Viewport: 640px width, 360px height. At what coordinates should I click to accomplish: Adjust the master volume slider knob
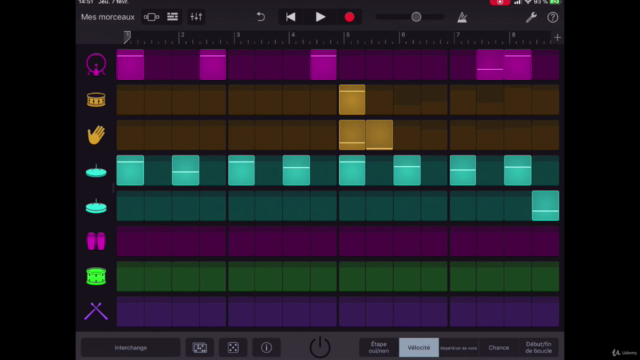tap(416, 17)
